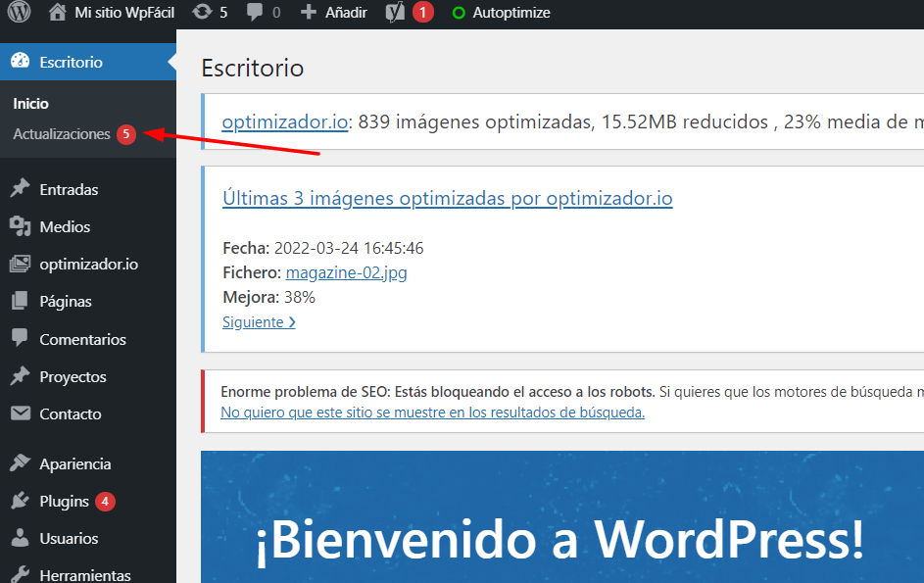The height and width of the screenshot is (583, 924).
Task: Open Actualizaciones submenu item
Action: pos(62,134)
